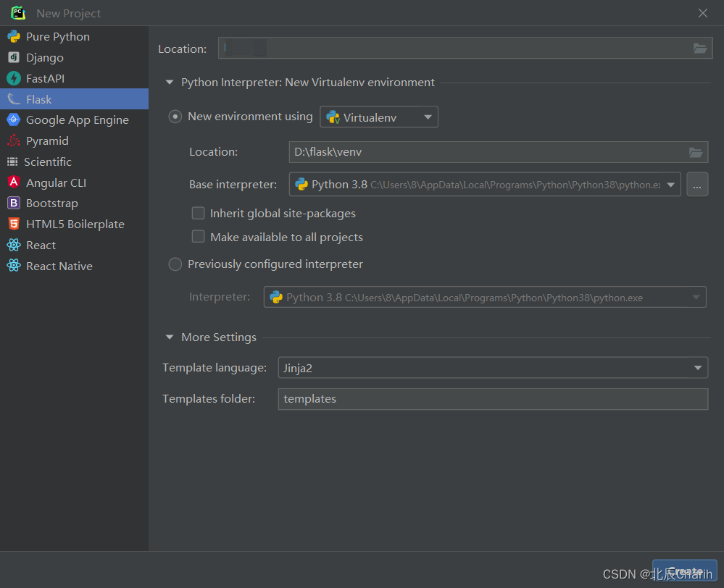Viewport: 724px width, 588px height.
Task: Click the Django project icon
Action: [x=14, y=57]
